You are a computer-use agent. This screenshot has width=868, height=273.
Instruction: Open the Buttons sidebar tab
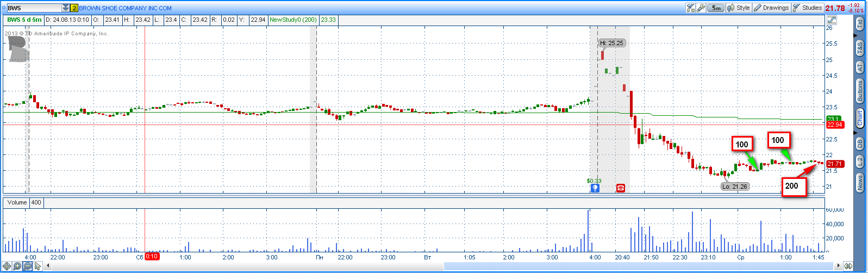tap(860, 91)
